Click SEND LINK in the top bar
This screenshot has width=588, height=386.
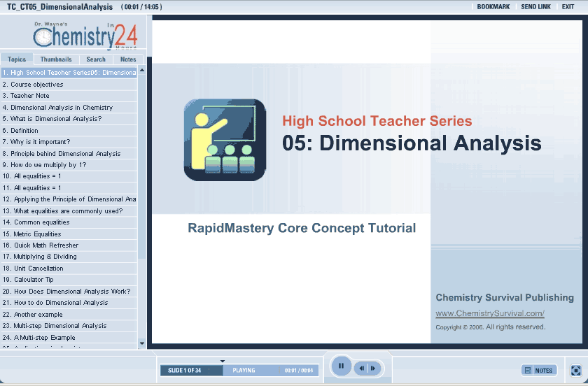pyautogui.click(x=535, y=6)
